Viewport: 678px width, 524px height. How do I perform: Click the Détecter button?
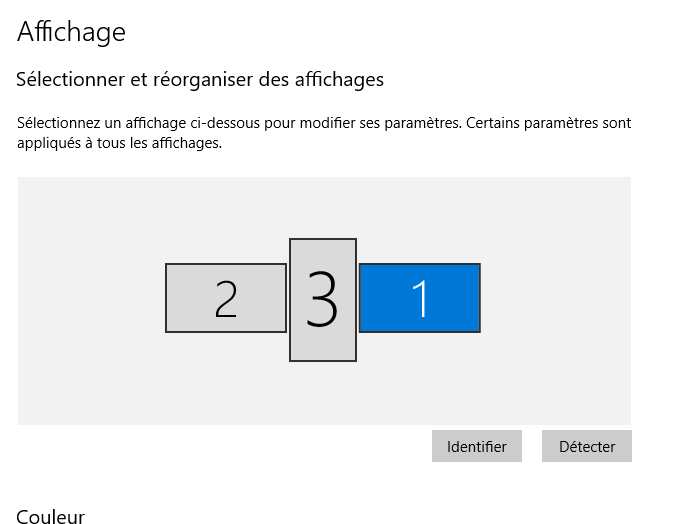tap(587, 446)
